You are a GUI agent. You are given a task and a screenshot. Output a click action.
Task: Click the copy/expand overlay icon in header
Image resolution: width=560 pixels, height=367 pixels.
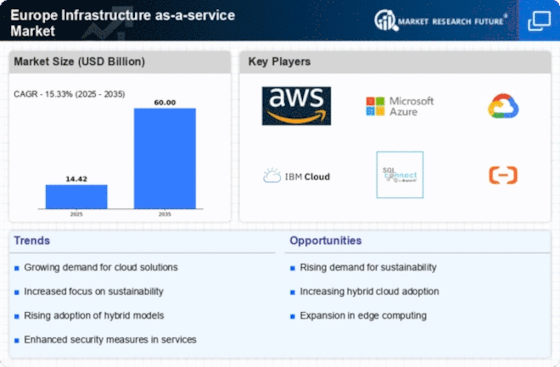[x=539, y=21]
